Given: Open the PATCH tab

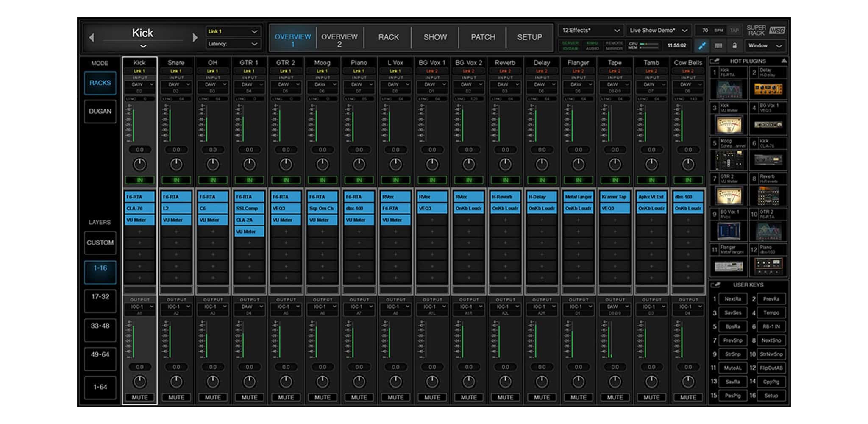Looking at the screenshot, I should tap(482, 37).
